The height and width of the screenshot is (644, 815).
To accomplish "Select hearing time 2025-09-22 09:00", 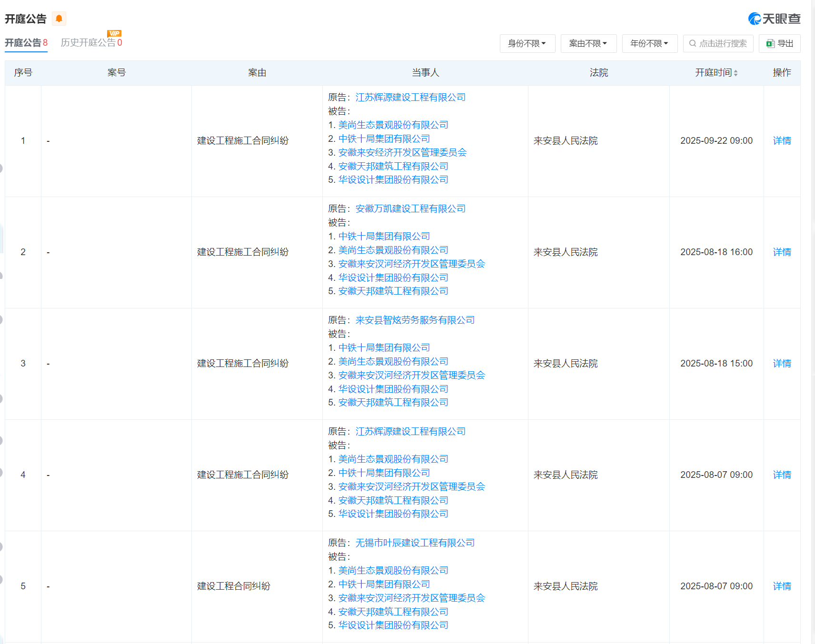I will click(716, 141).
